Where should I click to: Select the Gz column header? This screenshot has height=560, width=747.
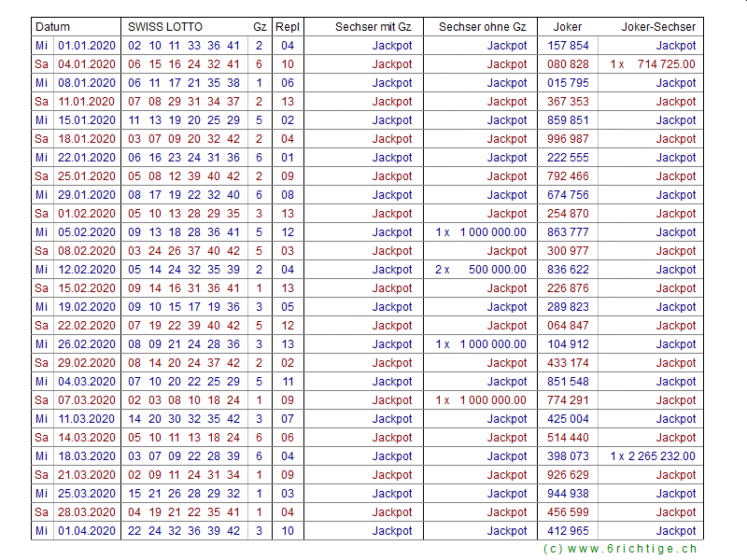259,27
